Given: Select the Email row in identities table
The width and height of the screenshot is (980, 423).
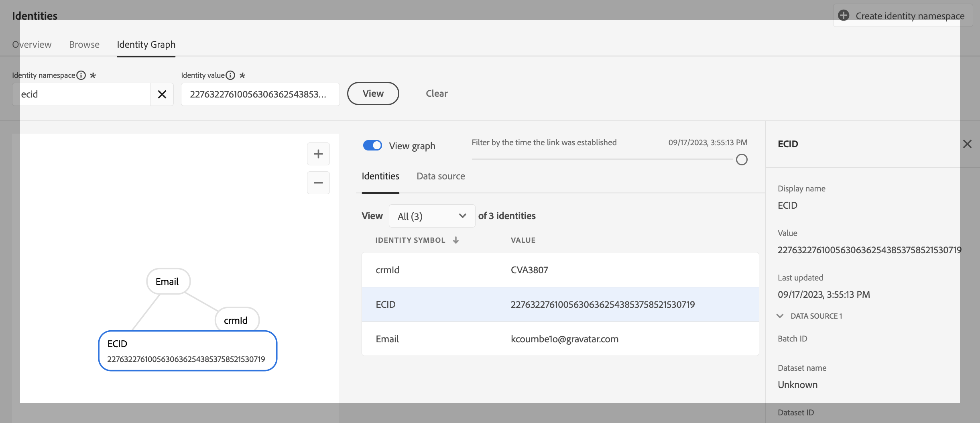Looking at the screenshot, I should point(560,339).
